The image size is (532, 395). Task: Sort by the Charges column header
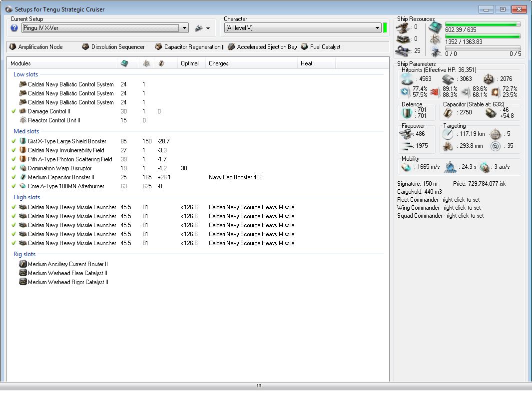[x=251, y=63]
